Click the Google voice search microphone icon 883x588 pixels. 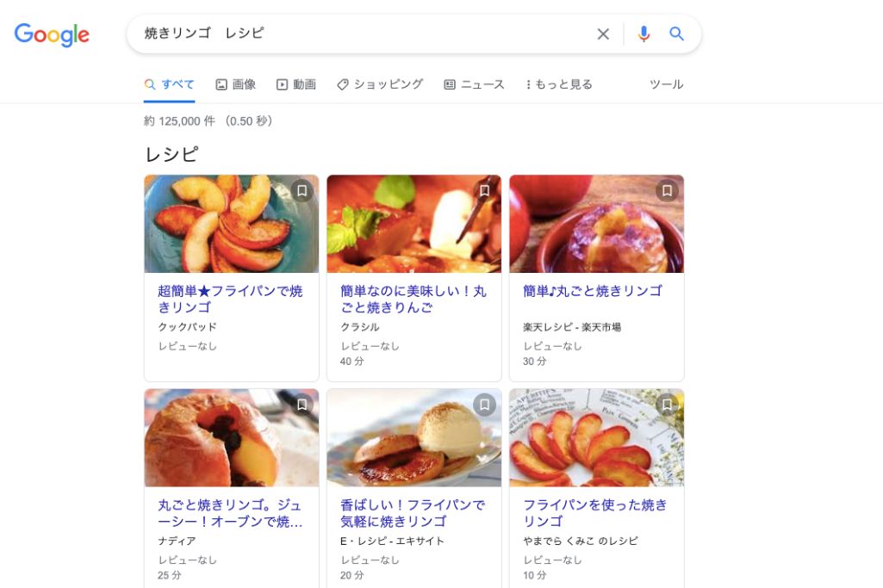pyautogui.click(x=643, y=34)
